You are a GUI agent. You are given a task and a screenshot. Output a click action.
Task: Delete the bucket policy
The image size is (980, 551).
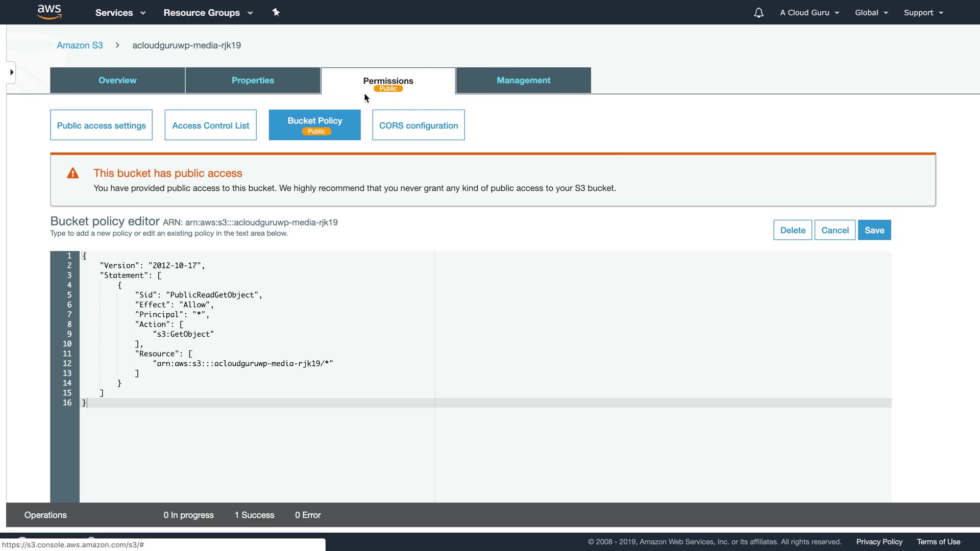click(792, 231)
